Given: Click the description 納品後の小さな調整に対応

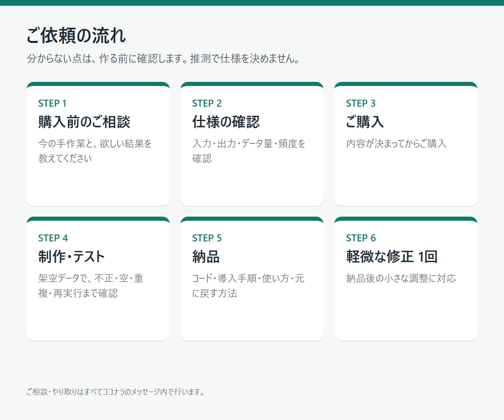Looking at the screenshot, I should tap(401, 278).
